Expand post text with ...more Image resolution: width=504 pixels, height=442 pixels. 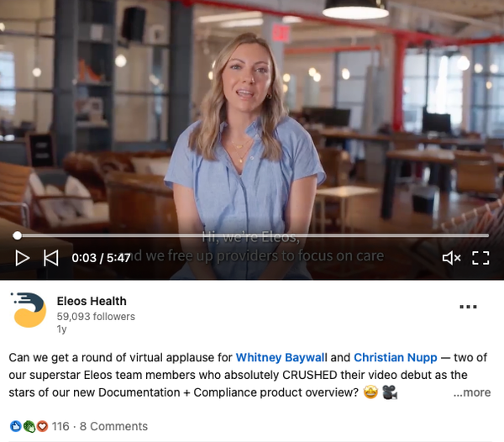tap(472, 392)
